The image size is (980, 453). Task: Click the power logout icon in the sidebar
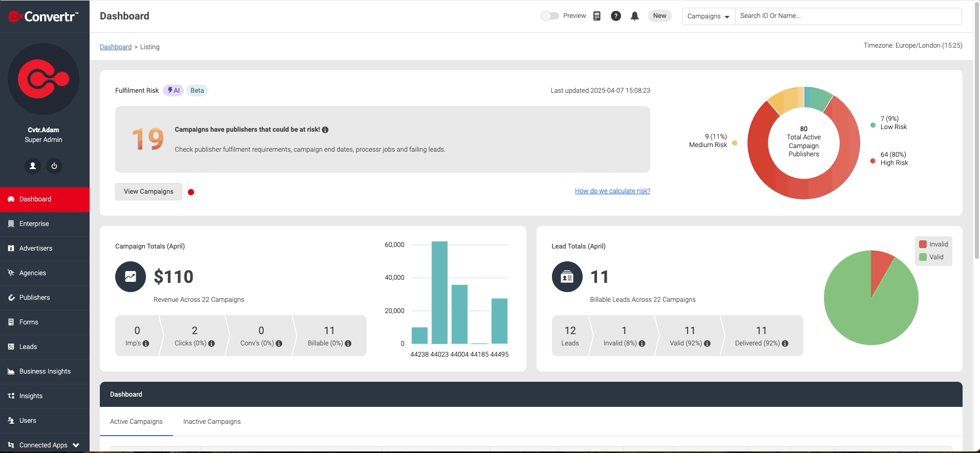[54, 166]
